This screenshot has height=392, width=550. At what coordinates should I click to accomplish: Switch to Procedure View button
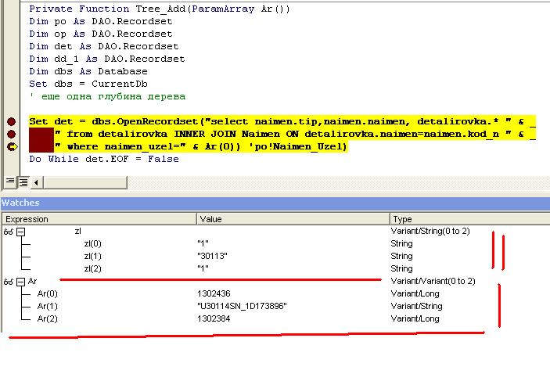pyautogui.click(x=10, y=182)
